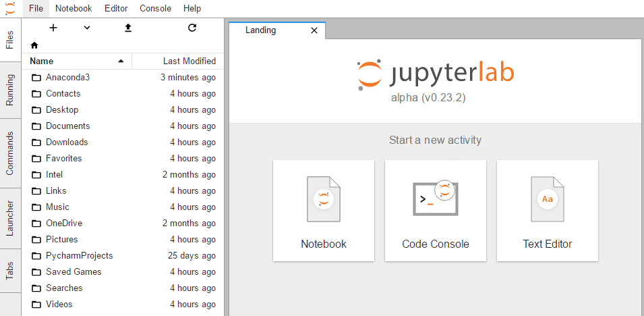Open the Help menu
The image size is (644, 316).
coord(192,8)
